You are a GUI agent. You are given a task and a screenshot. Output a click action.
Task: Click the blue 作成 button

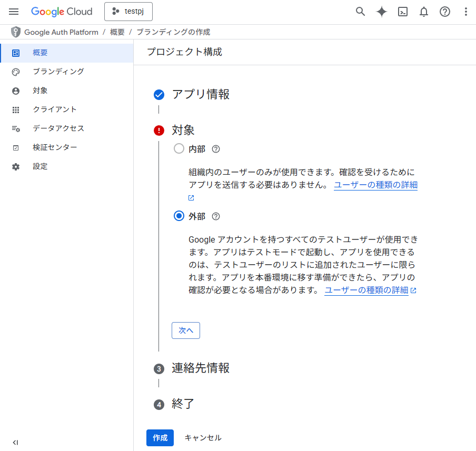tap(160, 438)
